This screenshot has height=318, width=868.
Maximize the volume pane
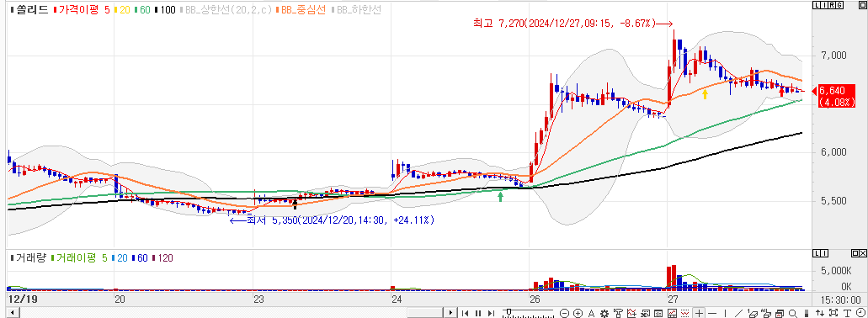coord(856,252)
